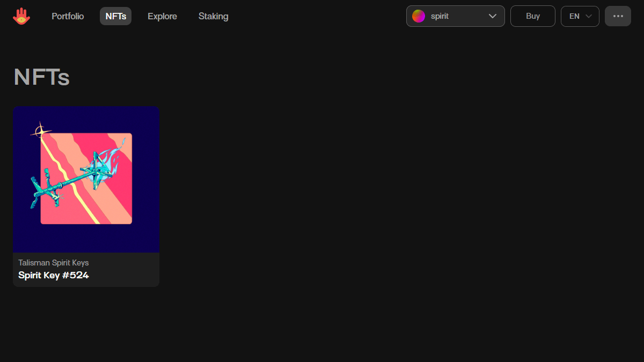Open the Spirit Key #524 title link

54,276
